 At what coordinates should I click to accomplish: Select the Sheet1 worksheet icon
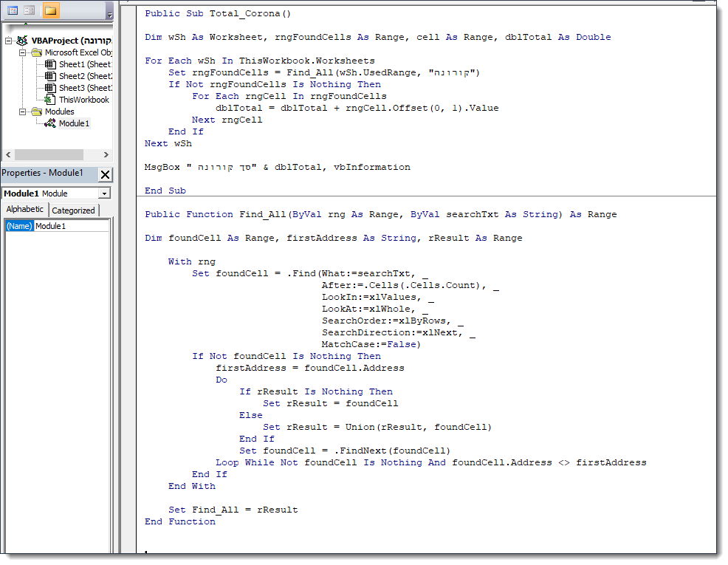coord(49,64)
